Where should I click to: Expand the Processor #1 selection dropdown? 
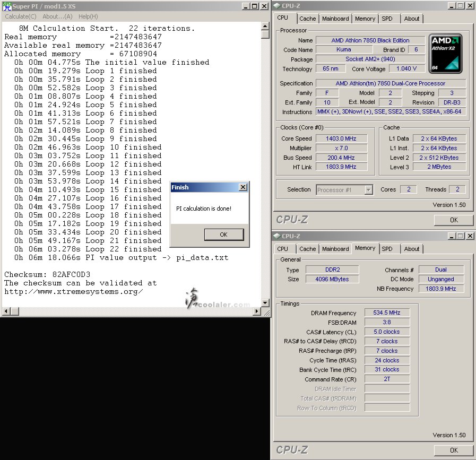coord(368,190)
